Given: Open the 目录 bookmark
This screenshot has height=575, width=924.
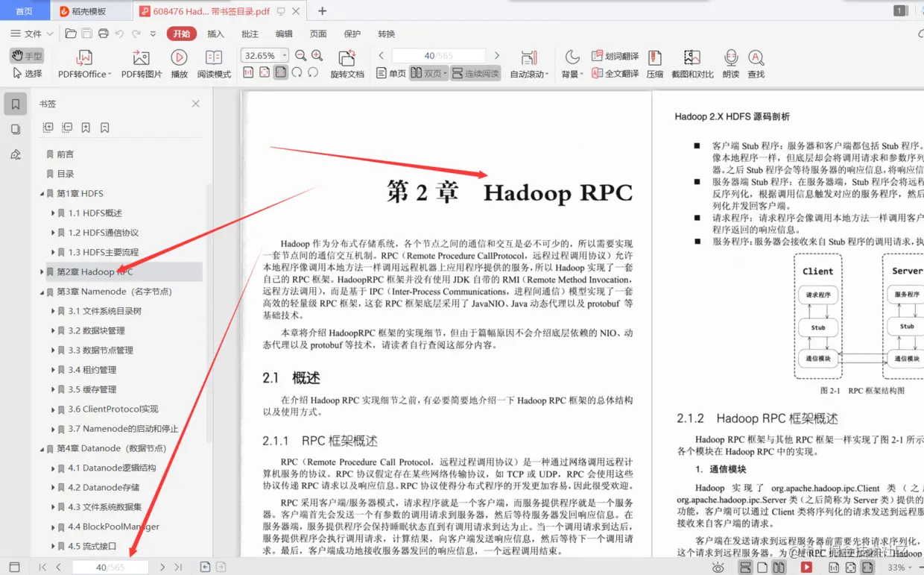Looking at the screenshot, I should (66, 174).
